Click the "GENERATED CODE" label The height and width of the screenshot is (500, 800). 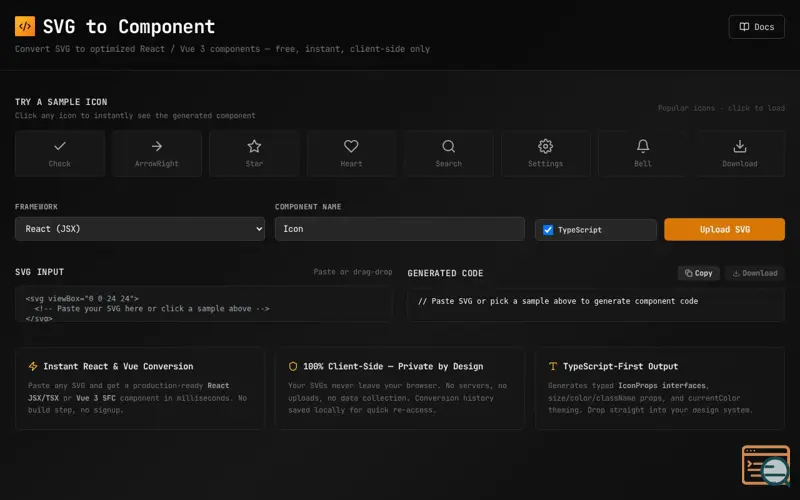click(445, 273)
